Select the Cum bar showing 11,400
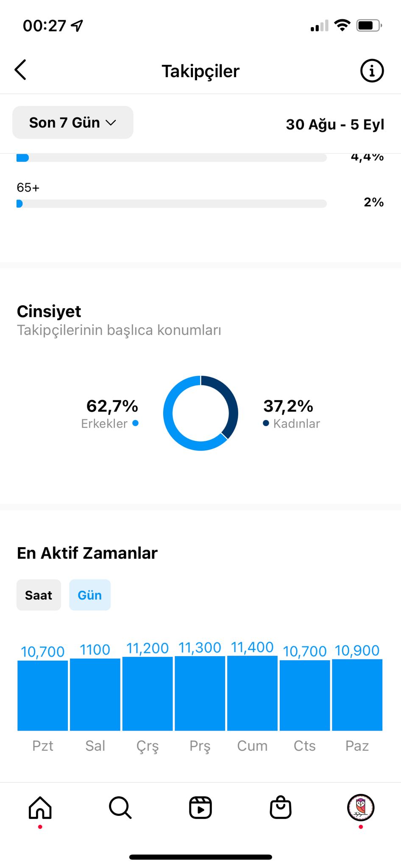 click(252, 693)
